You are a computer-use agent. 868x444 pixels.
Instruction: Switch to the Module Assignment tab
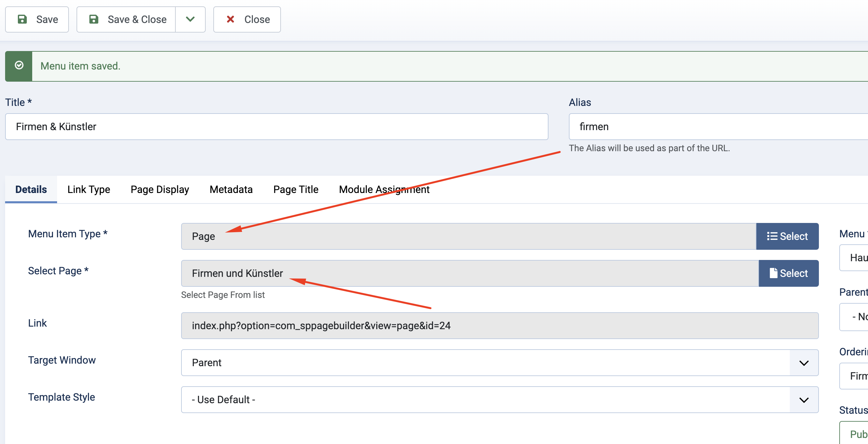point(384,189)
